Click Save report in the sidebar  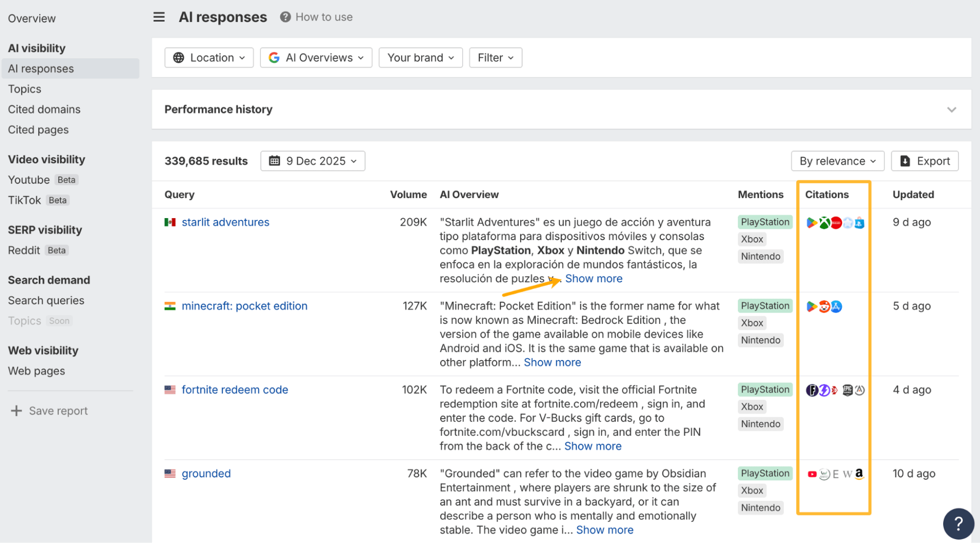pyautogui.click(x=50, y=411)
